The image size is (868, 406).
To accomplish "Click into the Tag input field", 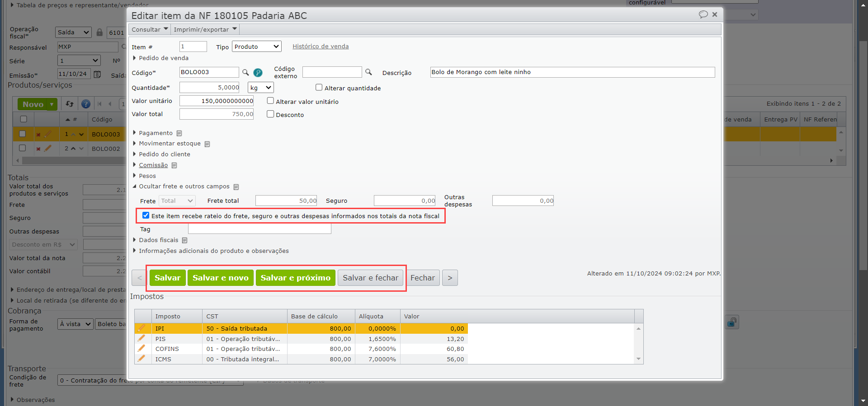I will pos(259,229).
